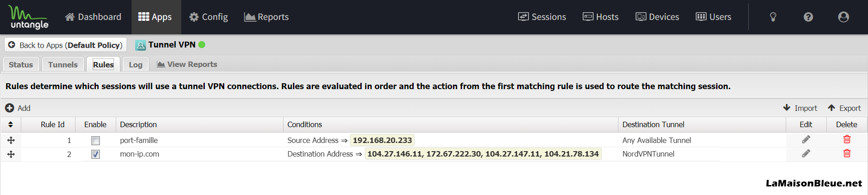Image resolution: width=868 pixels, height=195 pixels.
Task: Open the help question mark icon
Action: [x=808, y=17]
